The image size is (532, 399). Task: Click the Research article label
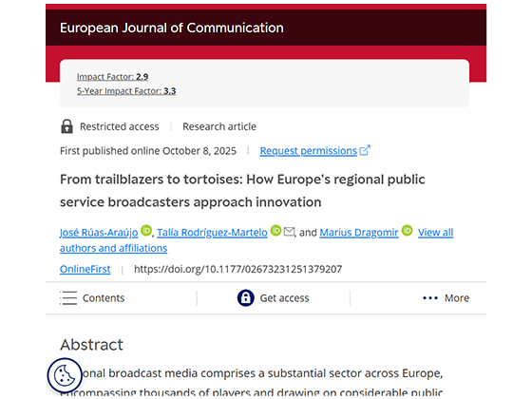point(219,126)
